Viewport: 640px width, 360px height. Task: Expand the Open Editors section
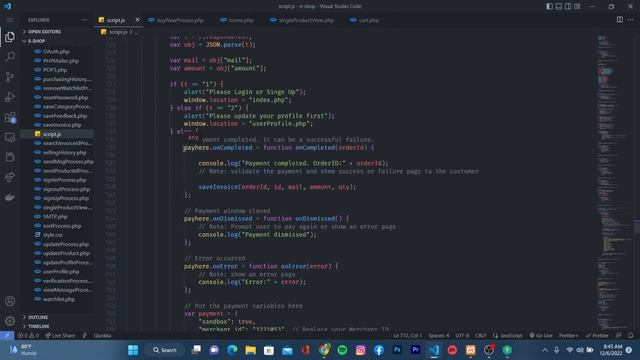coord(57,31)
